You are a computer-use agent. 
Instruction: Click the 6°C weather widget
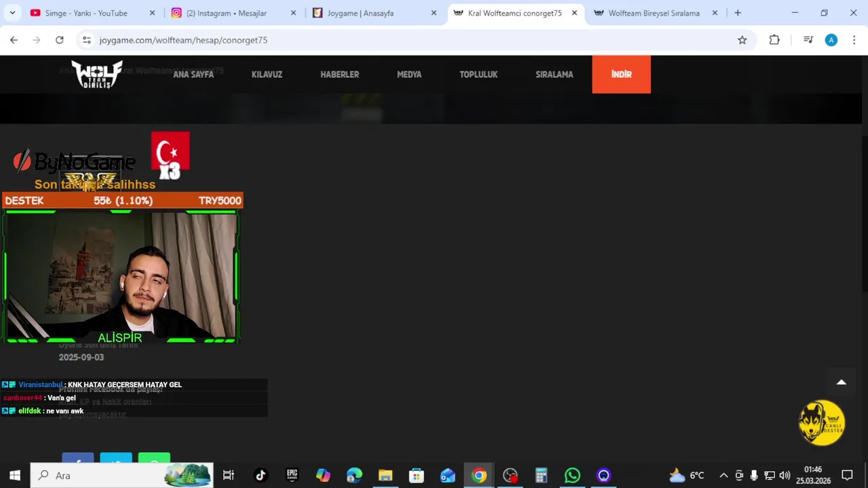click(687, 475)
